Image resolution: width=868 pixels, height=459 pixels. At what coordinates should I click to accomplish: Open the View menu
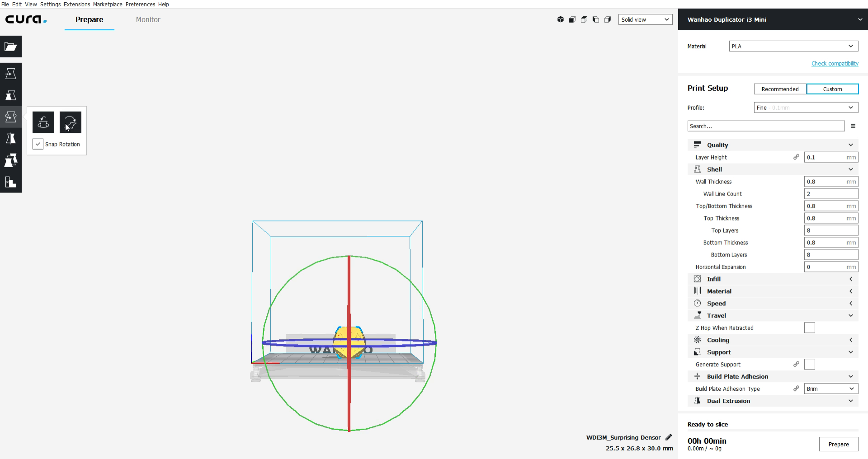tap(31, 4)
